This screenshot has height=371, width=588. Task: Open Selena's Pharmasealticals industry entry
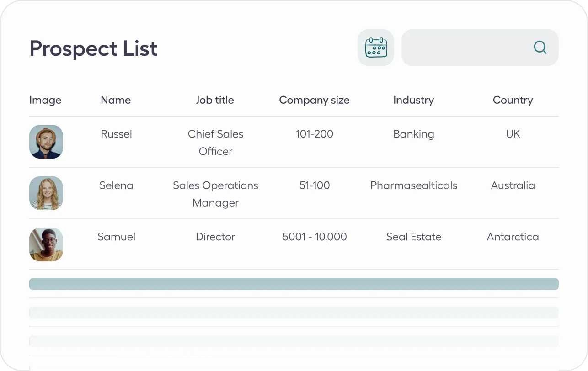413,185
